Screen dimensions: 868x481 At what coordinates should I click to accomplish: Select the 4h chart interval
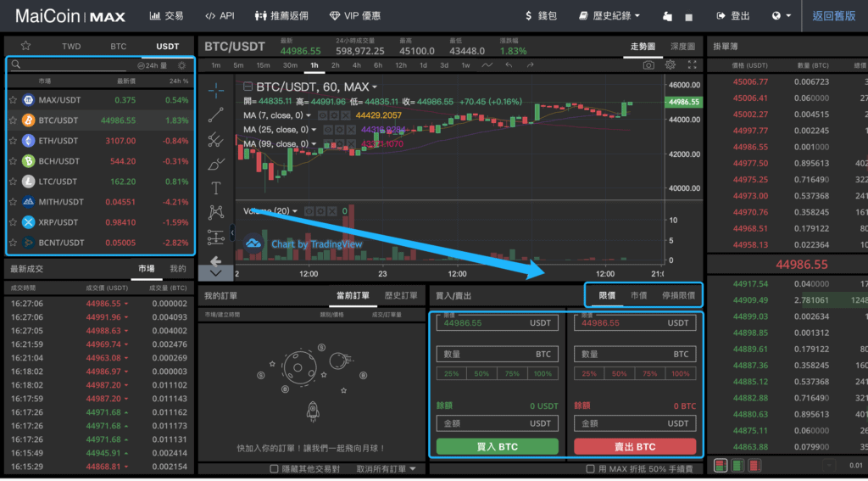357,65
